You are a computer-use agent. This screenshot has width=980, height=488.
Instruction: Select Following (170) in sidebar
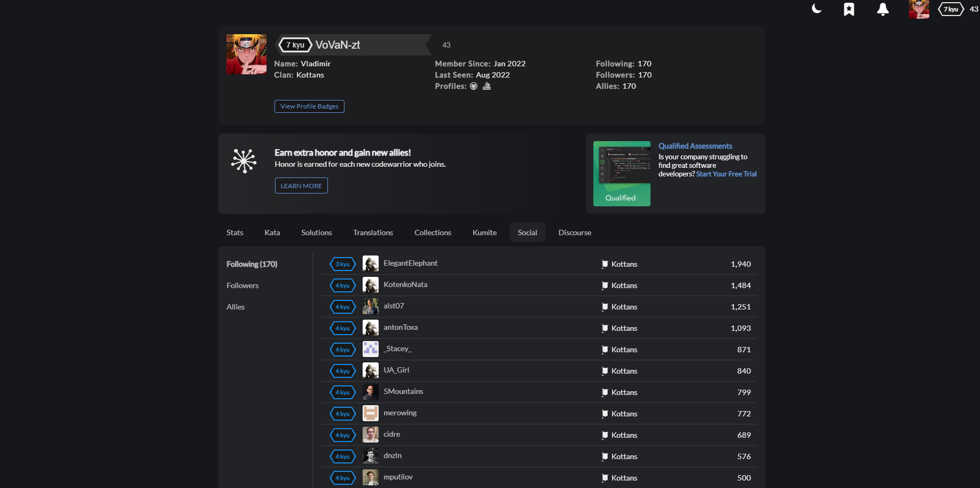[252, 264]
